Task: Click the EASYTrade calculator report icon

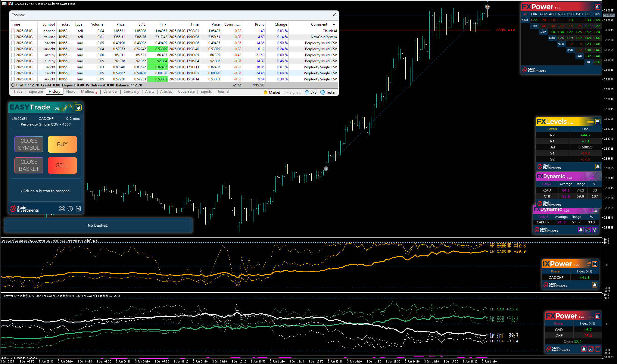Action: (78, 209)
